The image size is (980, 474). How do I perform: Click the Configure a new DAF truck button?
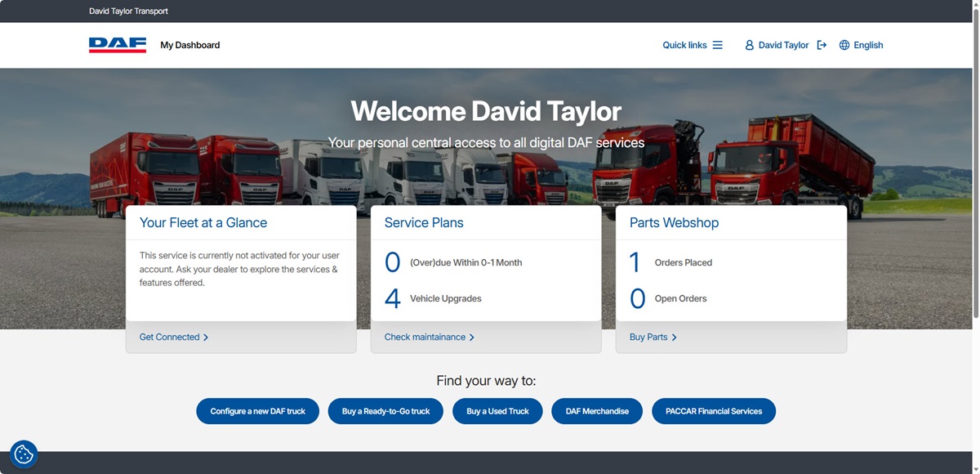tap(257, 411)
